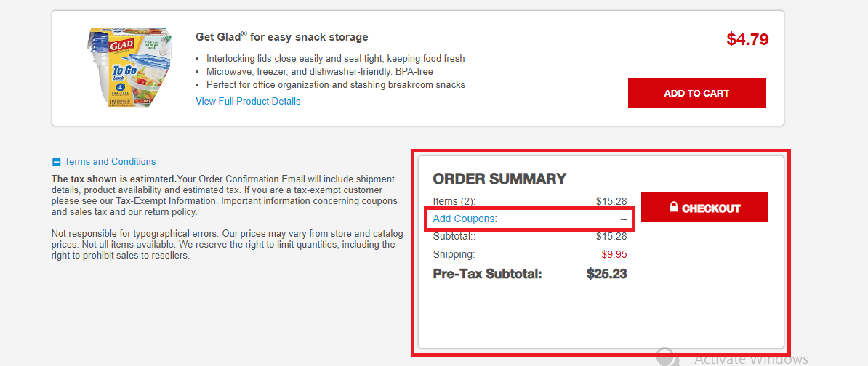
Task: Open View Full Product Details link
Action: pos(248,101)
